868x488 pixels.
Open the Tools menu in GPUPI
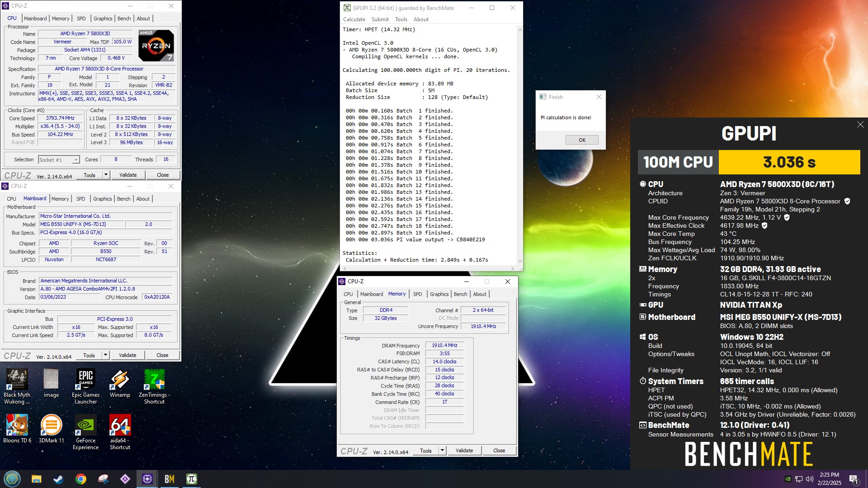[401, 19]
